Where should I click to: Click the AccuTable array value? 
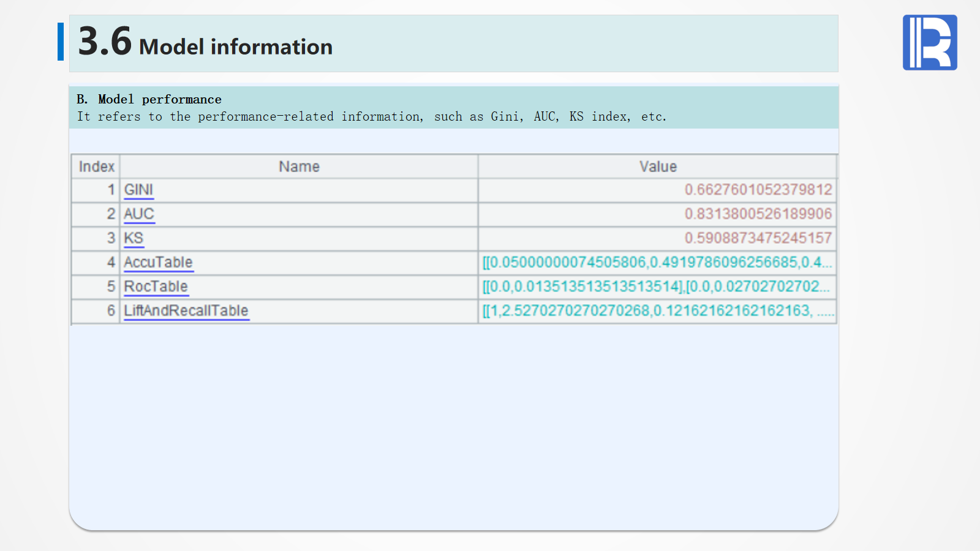click(657, 263)
